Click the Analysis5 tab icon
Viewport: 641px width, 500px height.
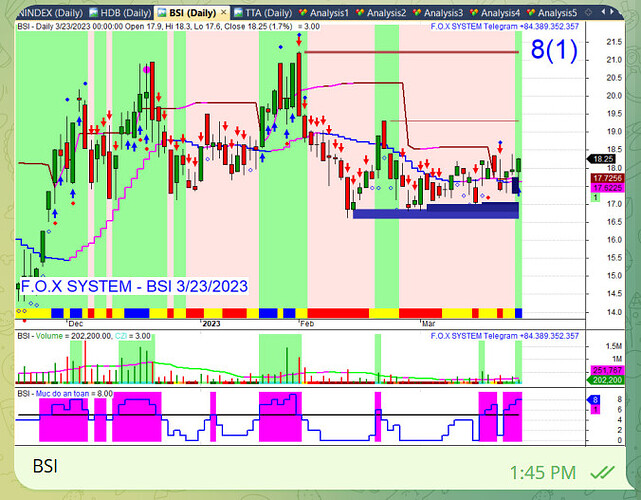point(531,13)
